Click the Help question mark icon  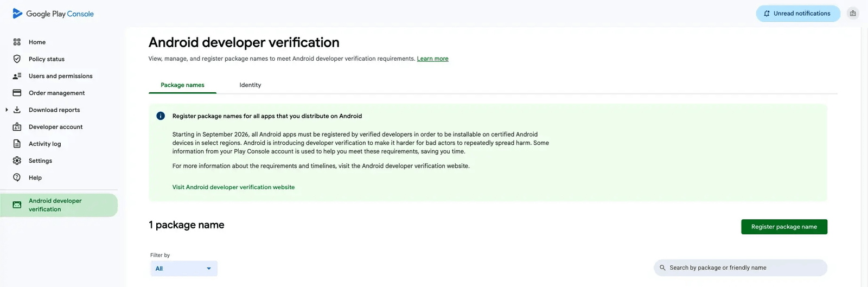[x=17, y=177]
